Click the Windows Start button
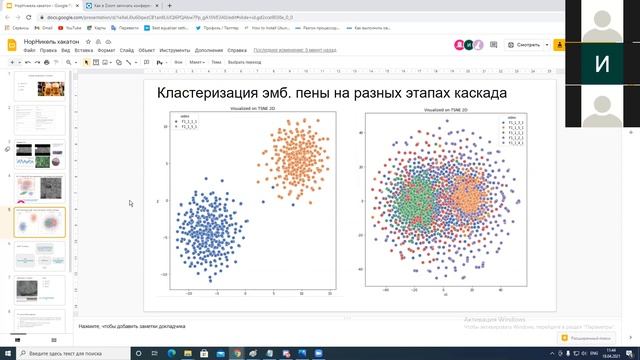 pyautogui.click(x=8, y=353)
